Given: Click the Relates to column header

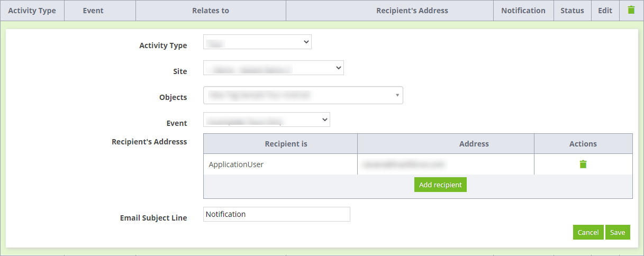Looking at the screenshot, I should (x=211, y=11).
